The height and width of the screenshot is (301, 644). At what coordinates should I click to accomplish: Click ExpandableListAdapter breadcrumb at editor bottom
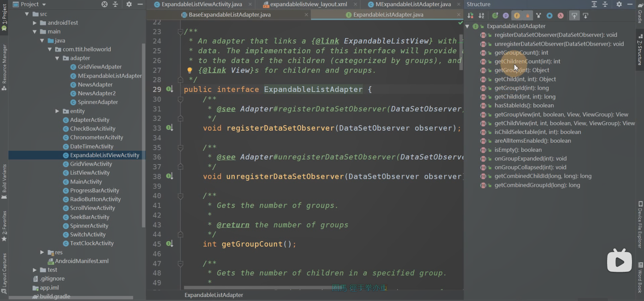coord(214,295)
